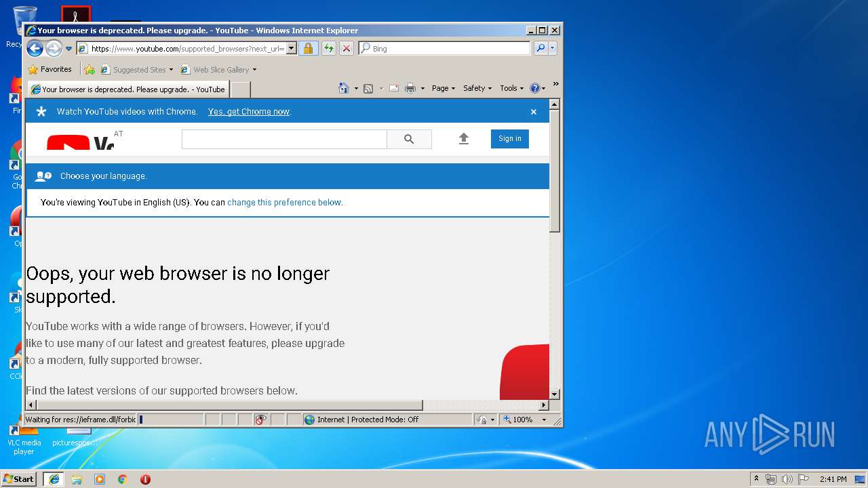The image size is (868, 488).
Task: Expand the zoom level dropdown arrow
Action: (544, 420)
